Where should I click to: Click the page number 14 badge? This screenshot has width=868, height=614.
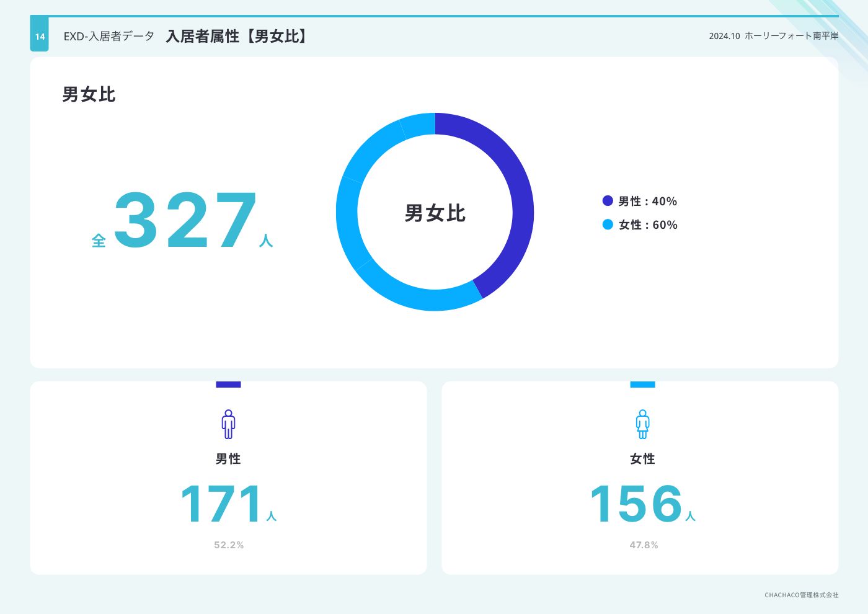click(40, 36)
